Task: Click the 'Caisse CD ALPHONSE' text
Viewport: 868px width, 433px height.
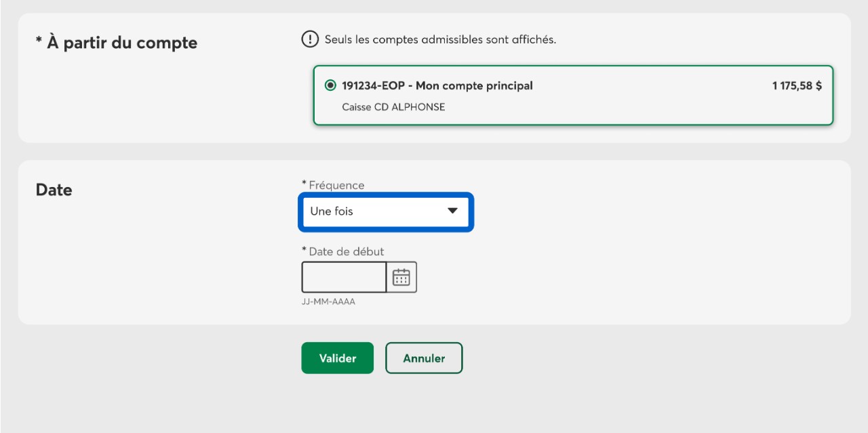Action: 394,107
